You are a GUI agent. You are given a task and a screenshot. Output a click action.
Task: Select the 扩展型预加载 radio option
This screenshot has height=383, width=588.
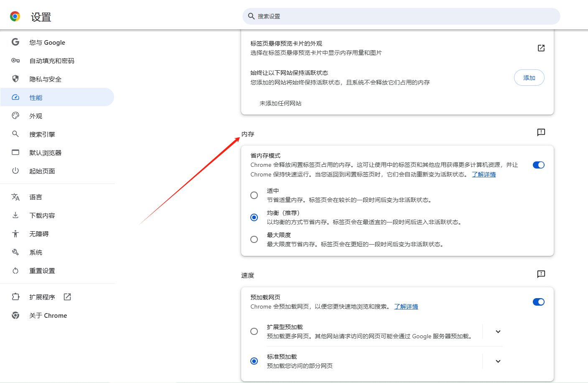pos(254,332)
